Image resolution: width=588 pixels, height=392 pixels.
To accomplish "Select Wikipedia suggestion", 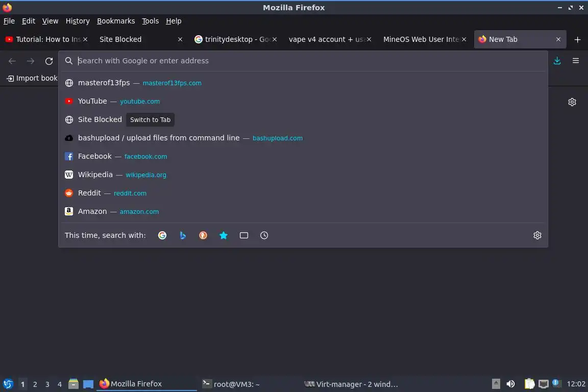I will [x=303, y=175].
